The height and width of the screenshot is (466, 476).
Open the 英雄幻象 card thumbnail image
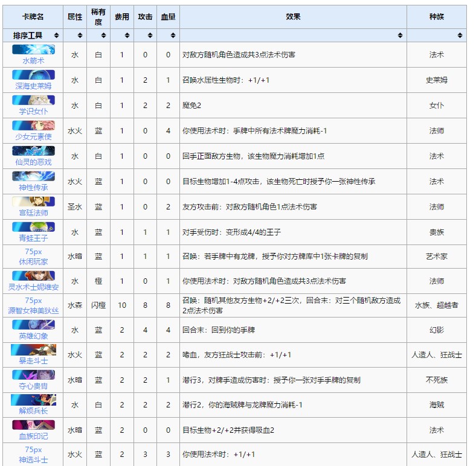click(x=33, y=325)
